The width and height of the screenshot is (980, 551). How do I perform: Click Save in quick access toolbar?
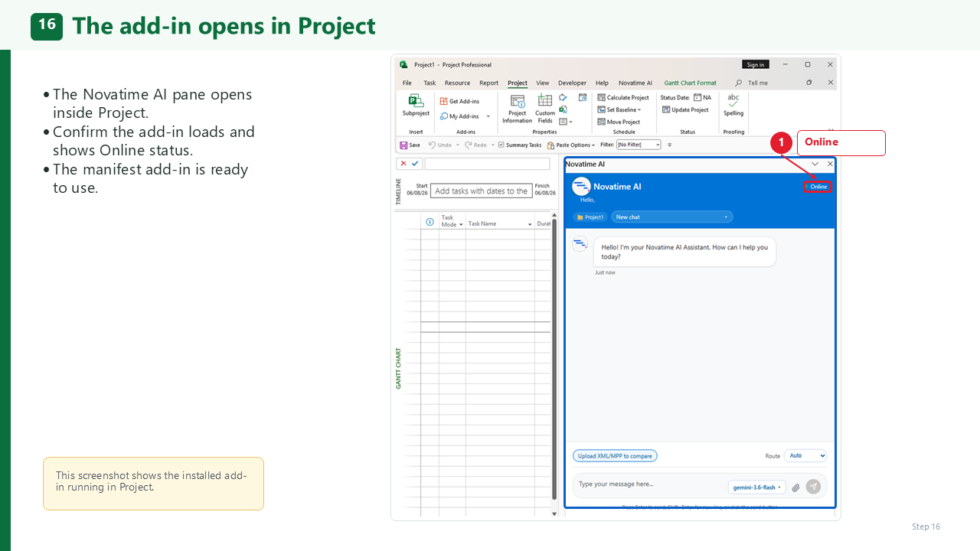coord(410,145)
